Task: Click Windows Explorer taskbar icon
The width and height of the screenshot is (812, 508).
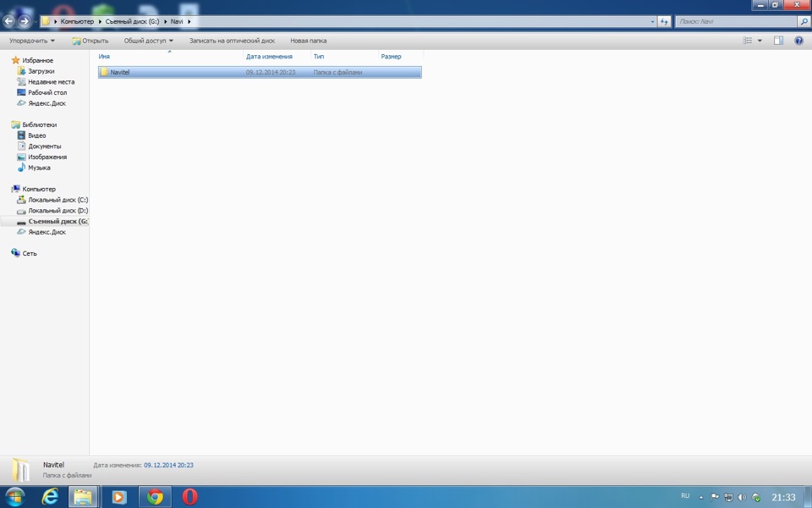Action: pyautogui.click(x=84, y=497)
